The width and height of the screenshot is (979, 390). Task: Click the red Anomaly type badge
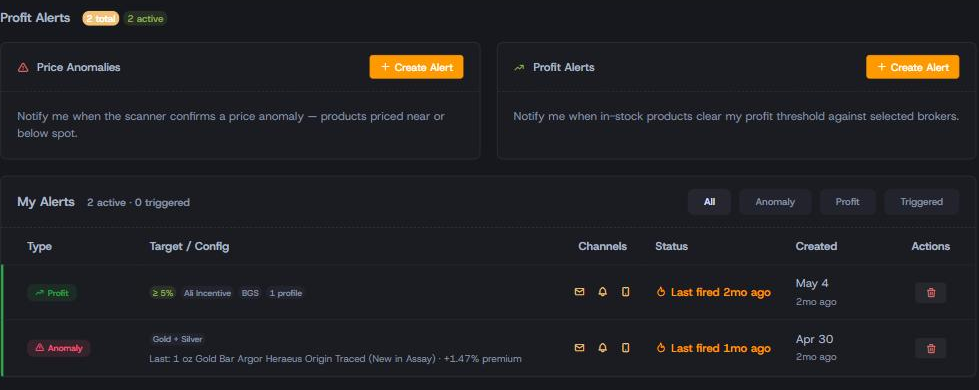(59, 348)
